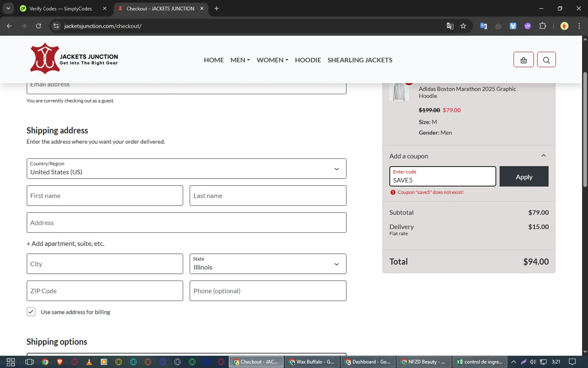Open Wax Buffalo window from taskbar
The width and height of the screenshot is (588, 368).
point(312,362)
